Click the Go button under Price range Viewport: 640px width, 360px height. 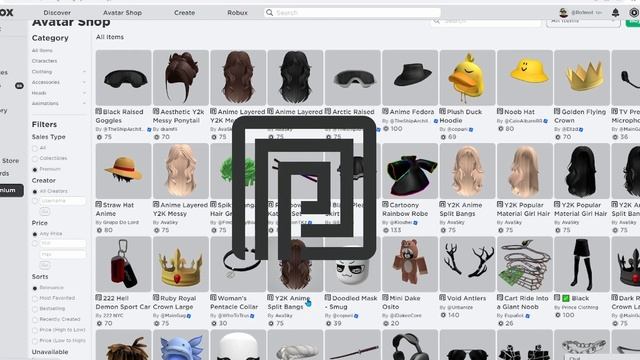(x=44, y=265)
